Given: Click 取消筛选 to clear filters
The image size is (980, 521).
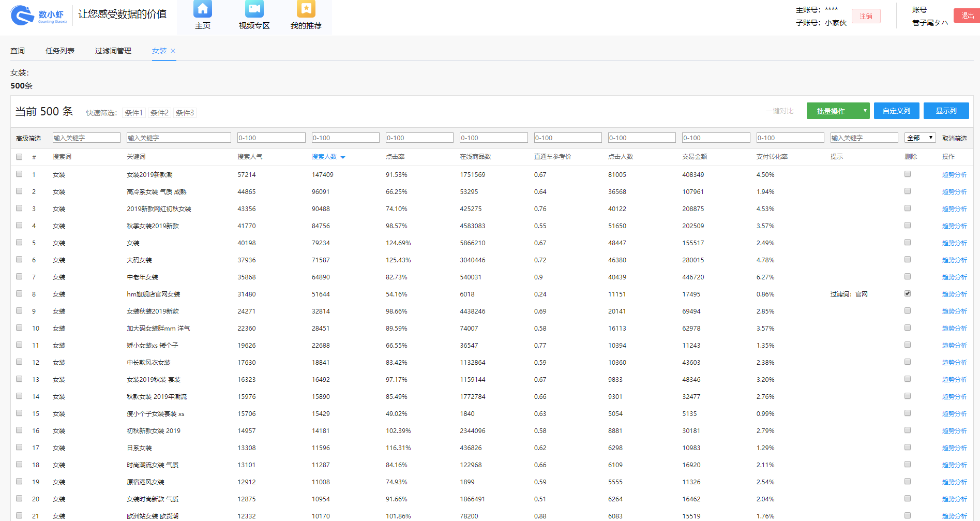Looking at the screenshot, I should [x=954, y=138].
